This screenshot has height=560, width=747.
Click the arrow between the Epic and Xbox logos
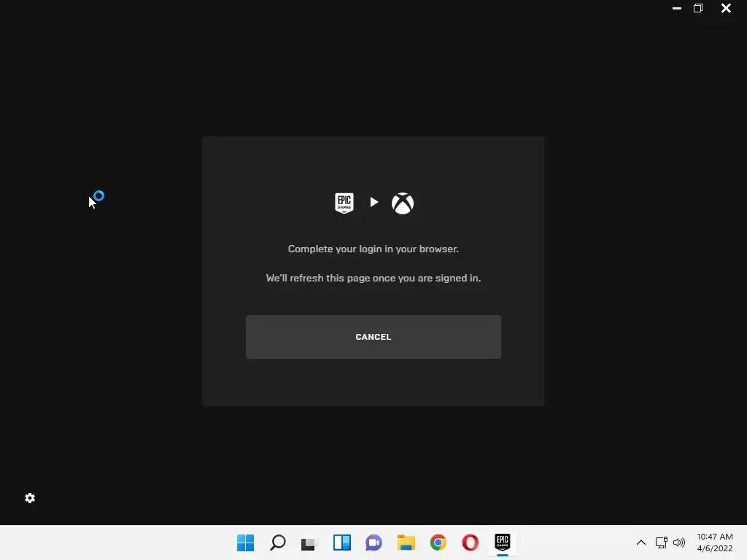tap(374, 203)
